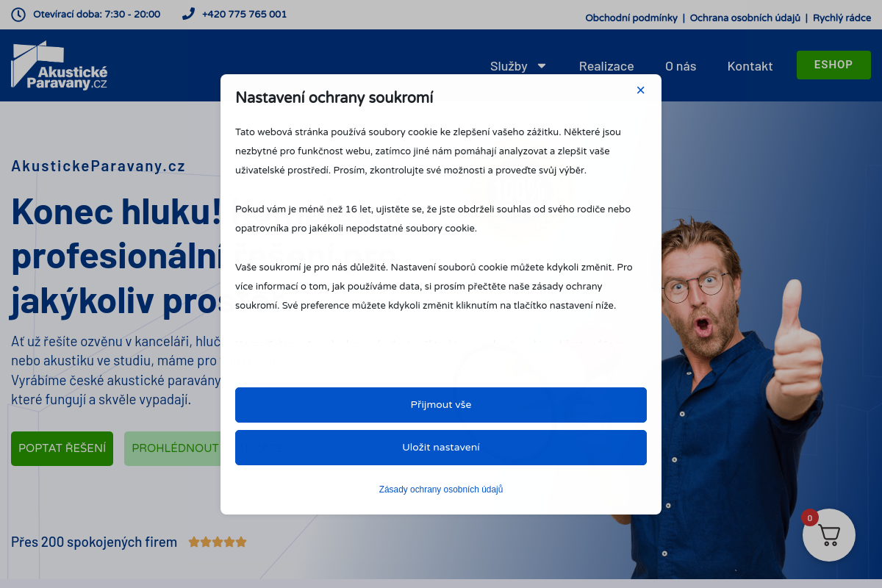Click the phone icon in the top bar
This screenshot has height=588, width=882.
188,14
